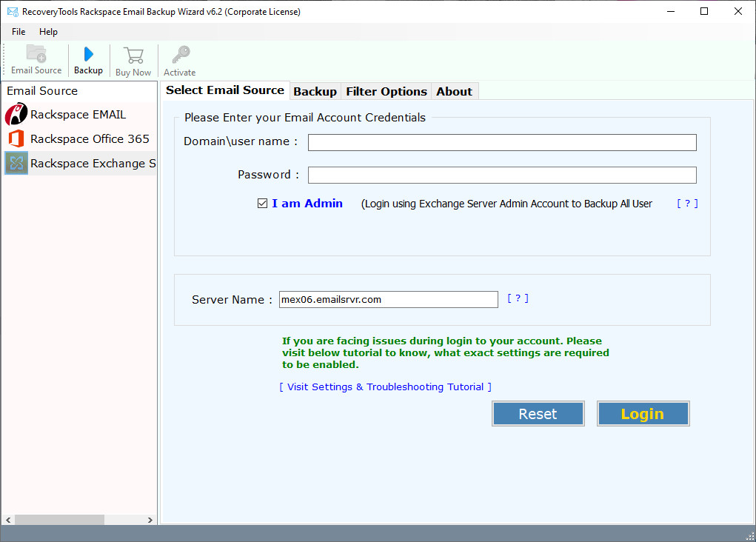Switch to the Filter Options tab

tap(387, 92)
